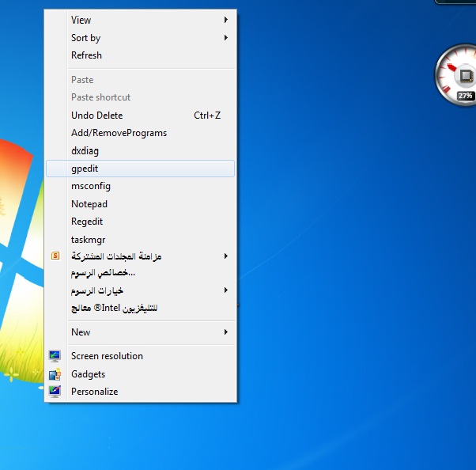Open Screen resolution settings

click(x=140, y=356)
